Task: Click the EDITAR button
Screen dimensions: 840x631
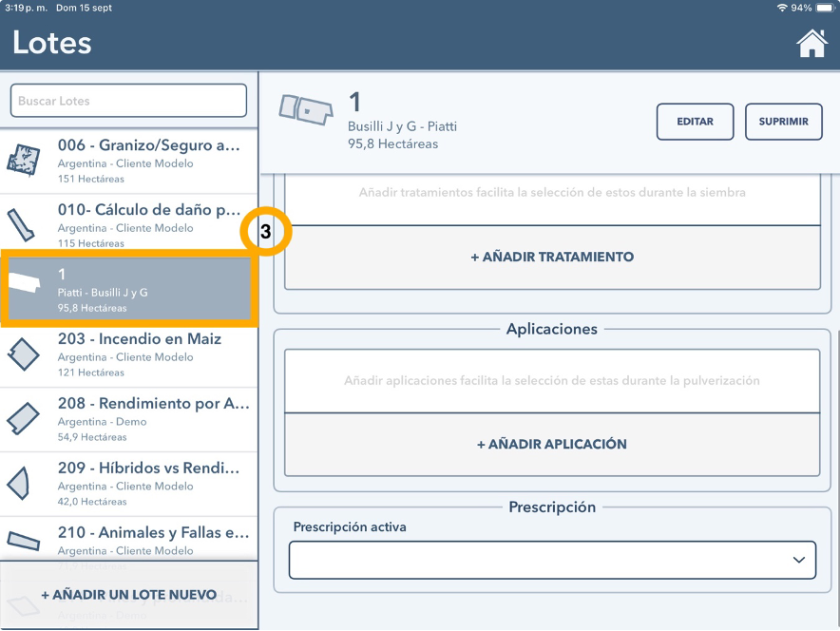Action: (x=695, y=122)
